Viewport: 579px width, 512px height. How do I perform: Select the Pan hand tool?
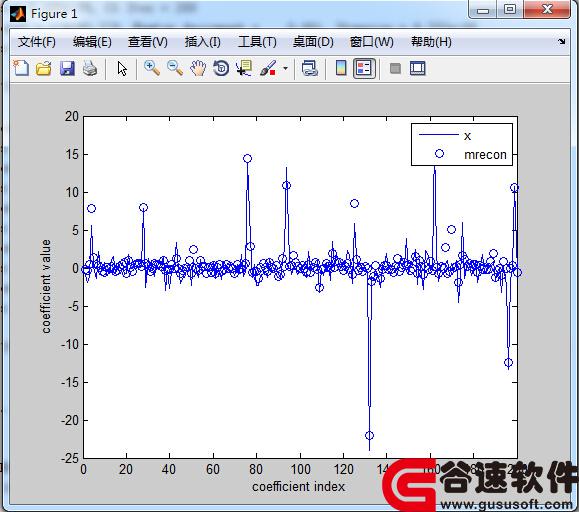pos(198,69)
